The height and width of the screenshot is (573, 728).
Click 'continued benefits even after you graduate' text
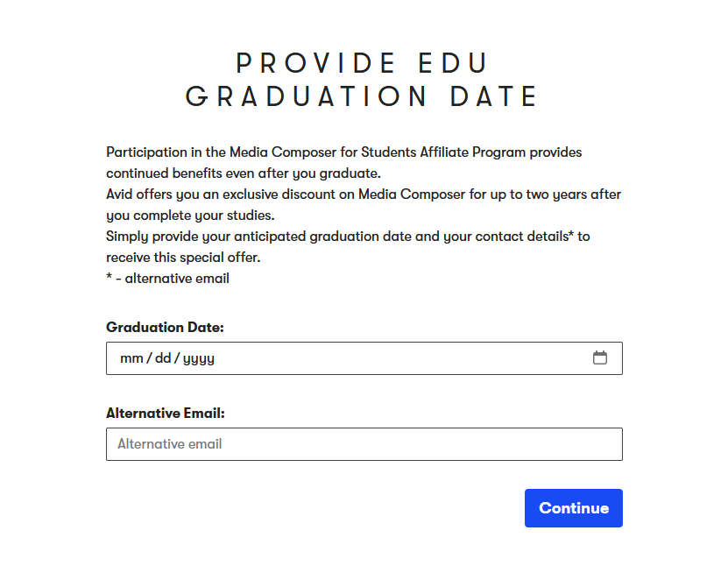244,173
